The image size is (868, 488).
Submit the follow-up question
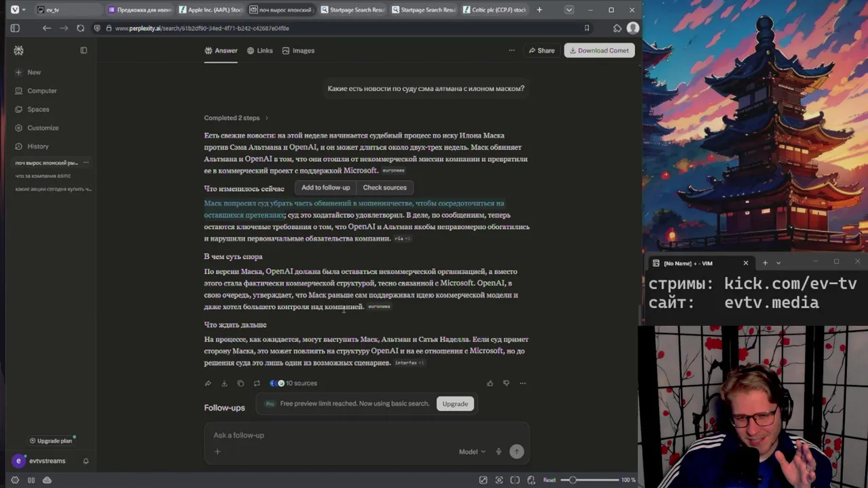pos(517,451)
